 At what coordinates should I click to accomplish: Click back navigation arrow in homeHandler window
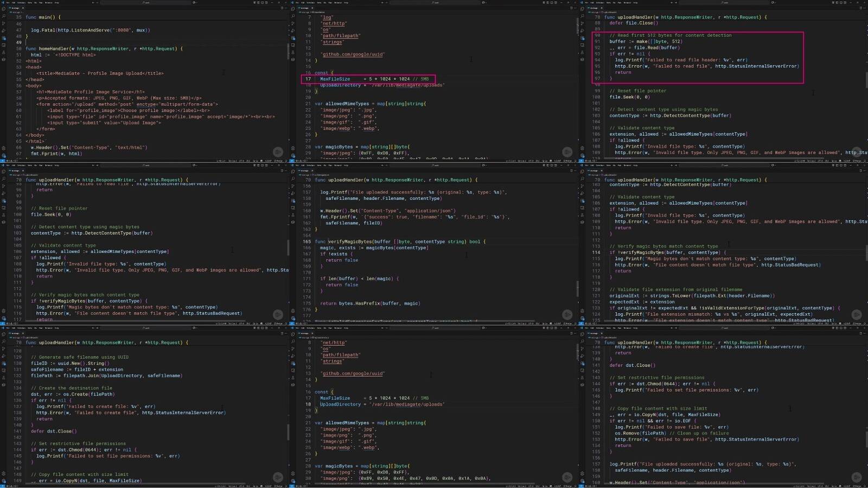[x=93, y=3]
